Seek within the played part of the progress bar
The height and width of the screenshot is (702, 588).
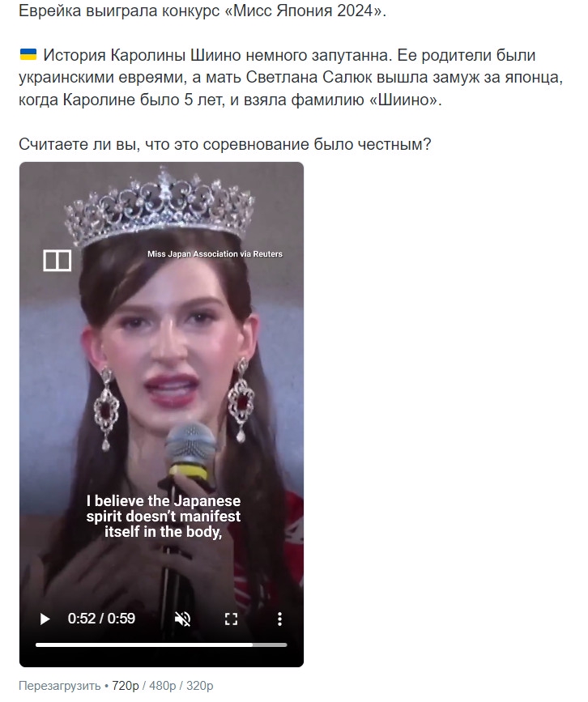coord(143,645)
